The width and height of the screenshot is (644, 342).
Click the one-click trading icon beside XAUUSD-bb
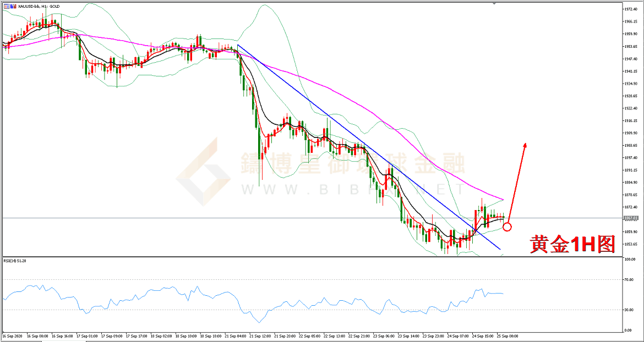6,5
